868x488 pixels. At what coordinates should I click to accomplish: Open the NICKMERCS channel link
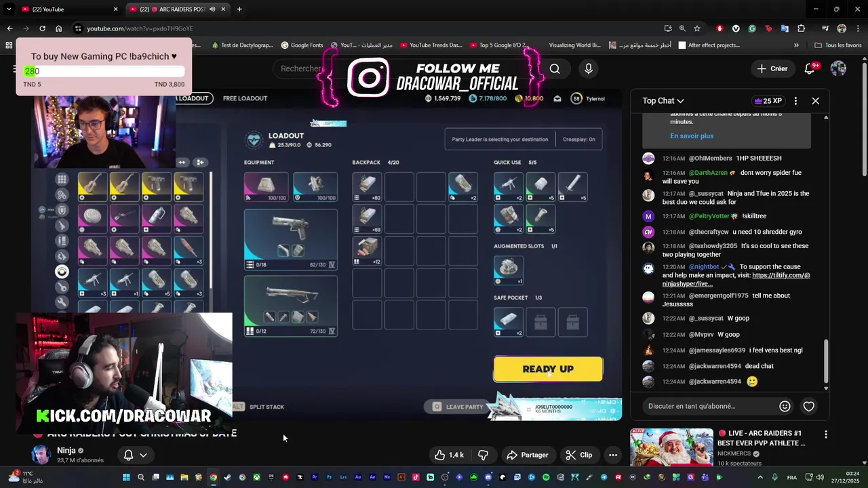736,453
